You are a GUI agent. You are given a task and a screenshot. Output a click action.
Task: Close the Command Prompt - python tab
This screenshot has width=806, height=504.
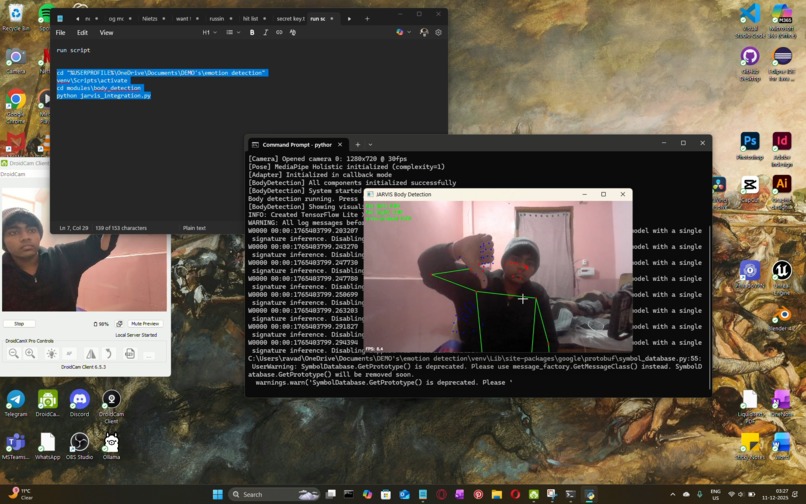click(x=340, y=145)
